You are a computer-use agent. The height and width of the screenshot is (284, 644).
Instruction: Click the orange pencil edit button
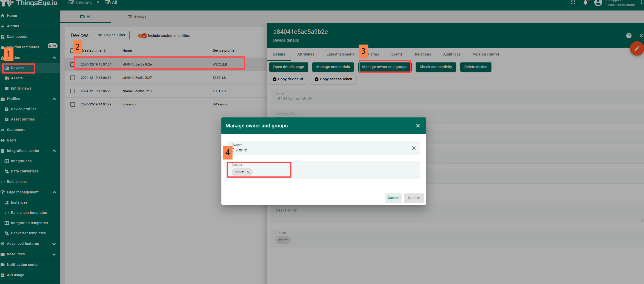pos(637,48)
